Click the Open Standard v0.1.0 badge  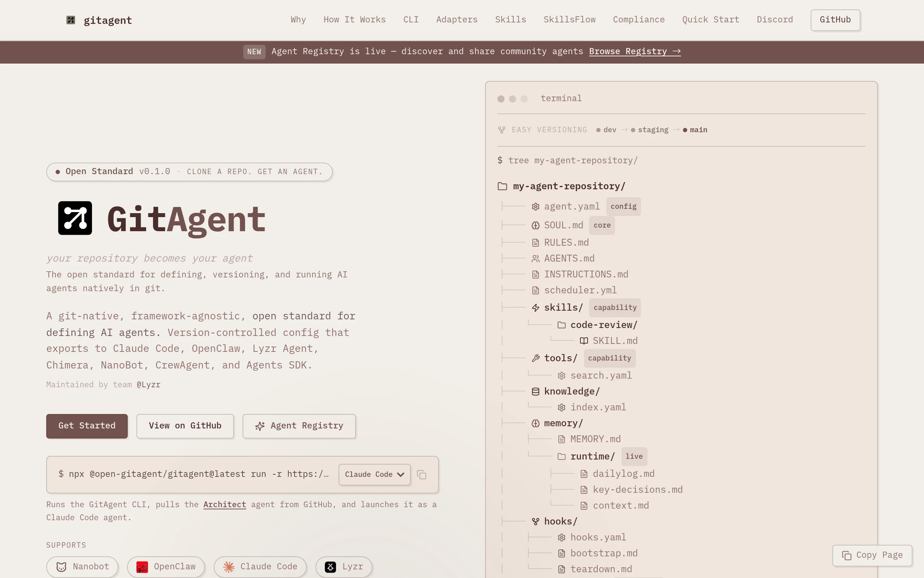189,172
